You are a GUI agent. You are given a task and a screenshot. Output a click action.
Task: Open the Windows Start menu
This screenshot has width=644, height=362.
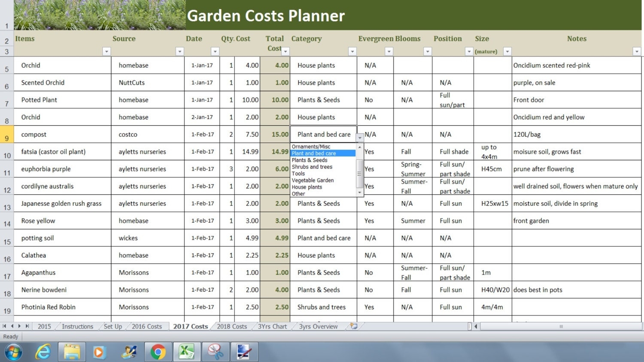pos(13,352)
